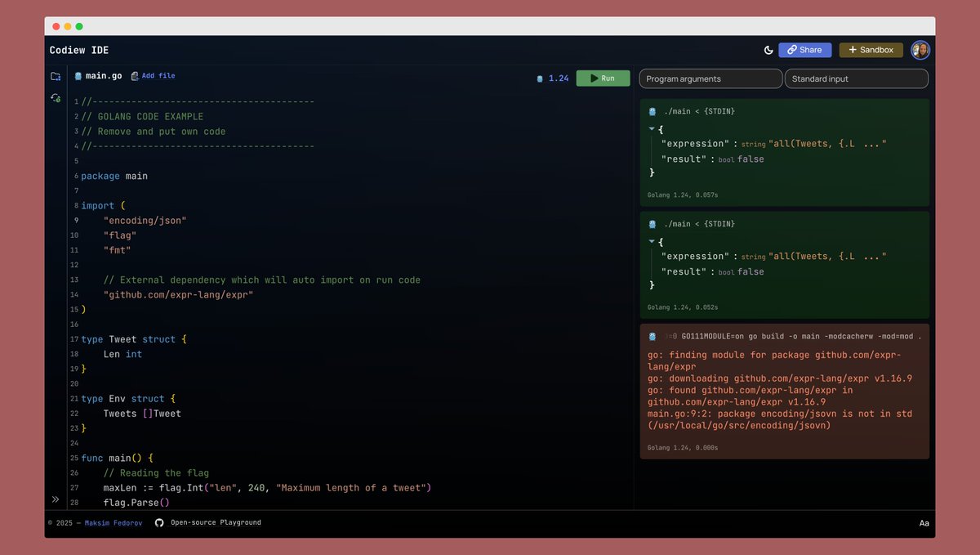
Task: Place cursor on "encoding/json" import line
Action: [x=145, y=221]
